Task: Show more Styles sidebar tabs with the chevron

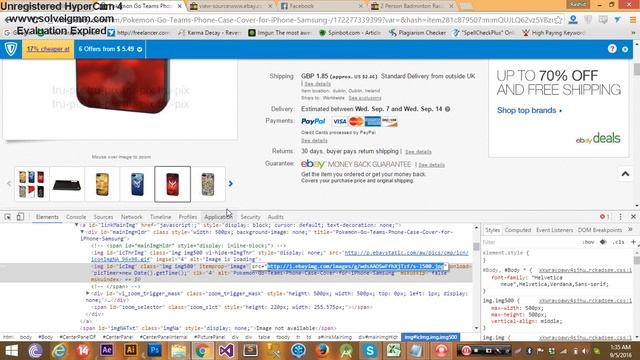Action: pyautogui.click(x=631, y=230)
